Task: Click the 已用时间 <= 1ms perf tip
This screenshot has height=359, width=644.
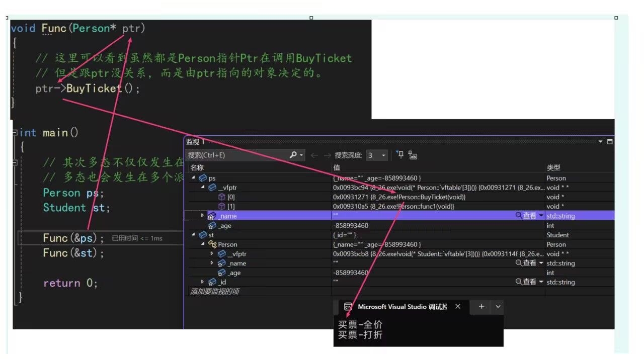Action: tap(137, 238)
